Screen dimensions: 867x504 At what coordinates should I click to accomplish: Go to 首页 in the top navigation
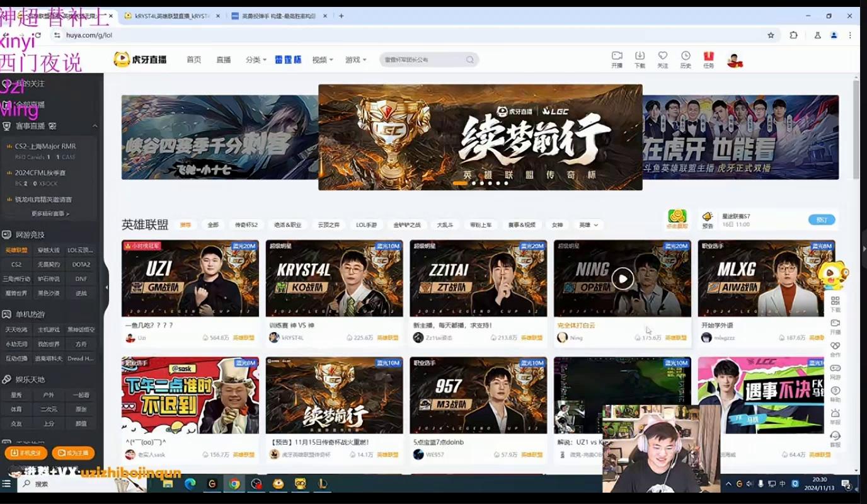pyautogui.click(x=193, y=60)
